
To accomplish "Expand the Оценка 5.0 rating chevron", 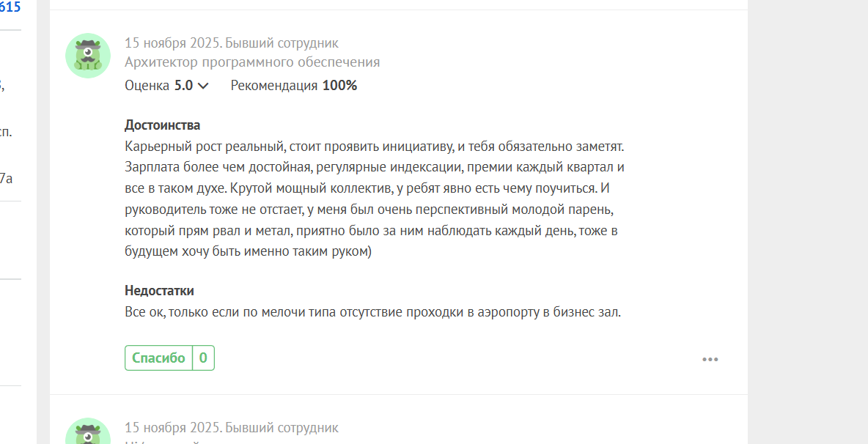I will click(203, 86).
